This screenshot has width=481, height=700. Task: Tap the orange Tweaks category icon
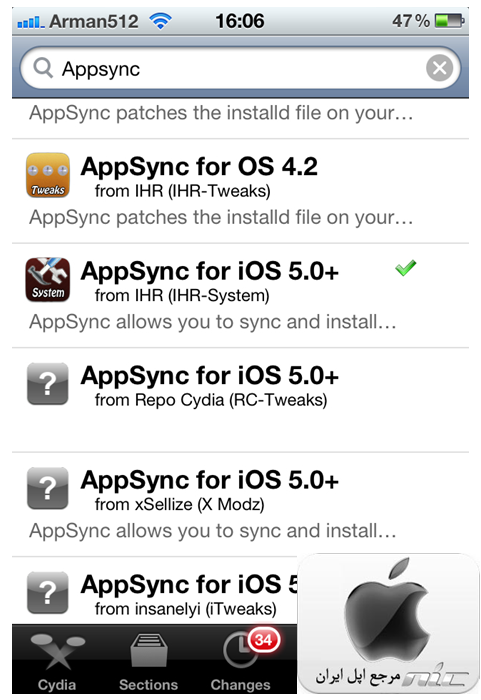48,175
